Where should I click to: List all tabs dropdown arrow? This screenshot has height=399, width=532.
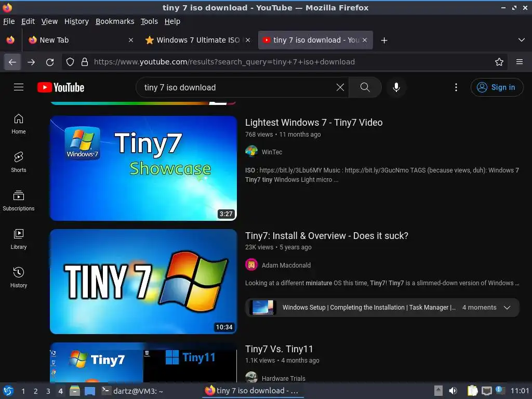[x=522, y=40]
